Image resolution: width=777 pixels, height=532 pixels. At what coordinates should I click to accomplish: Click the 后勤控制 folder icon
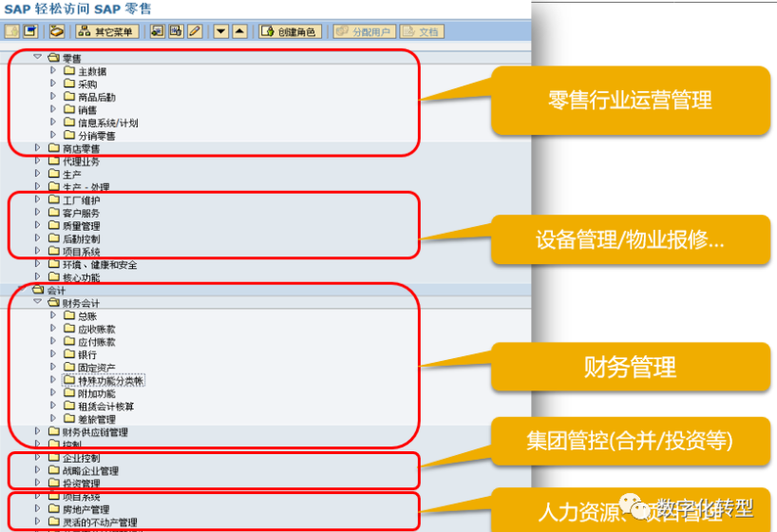click(x=54, y=238)
